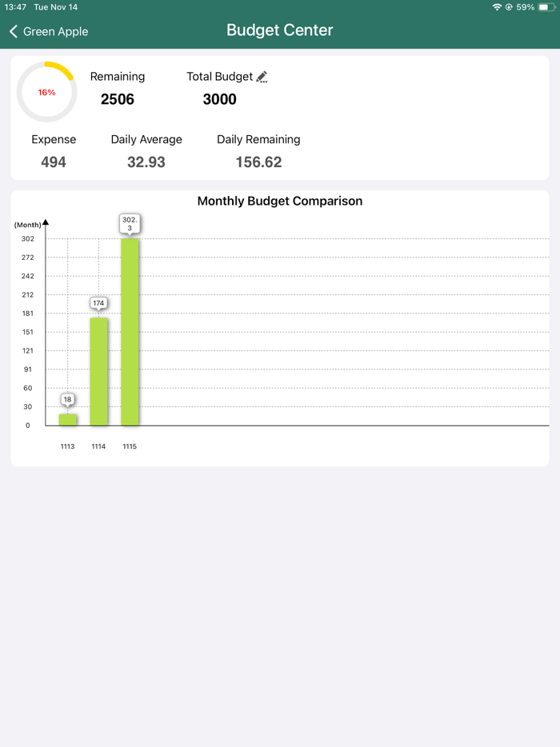560x747 pixels.
Task: Tap the back chevron in the navigation bar
Action: pyautogui.click(x=13, y=30)
